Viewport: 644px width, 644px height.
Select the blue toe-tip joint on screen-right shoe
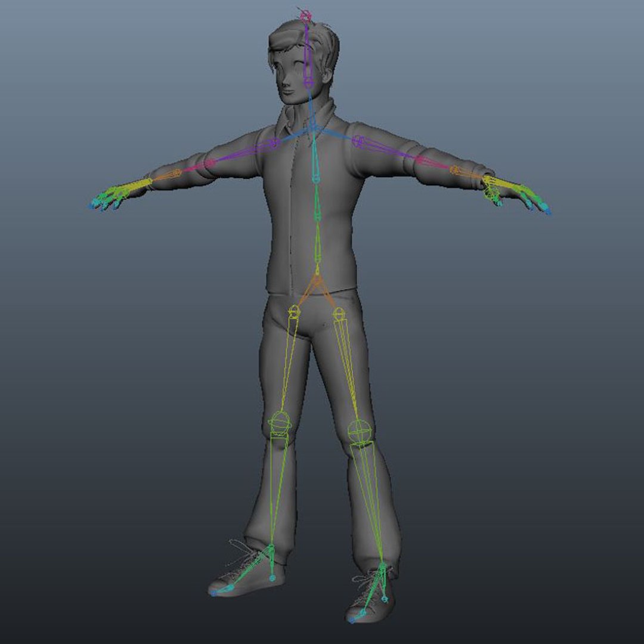351,621
